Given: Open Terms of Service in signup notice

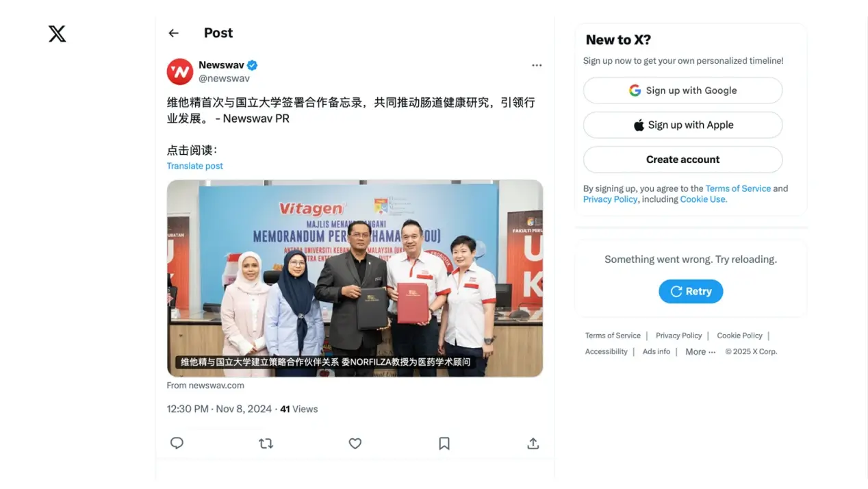Looking at the screenshot, I should (738, 188).
